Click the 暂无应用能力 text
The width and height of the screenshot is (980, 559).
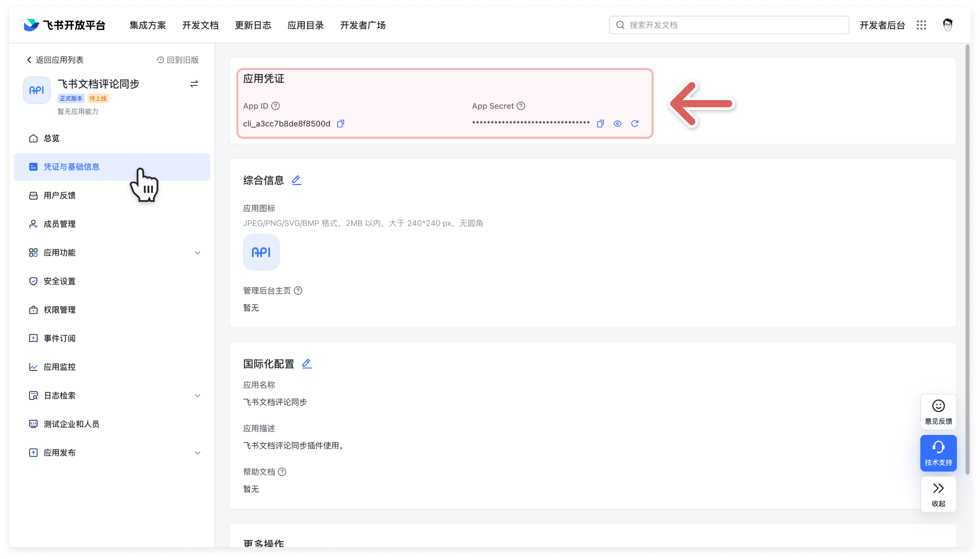(78, 112)
